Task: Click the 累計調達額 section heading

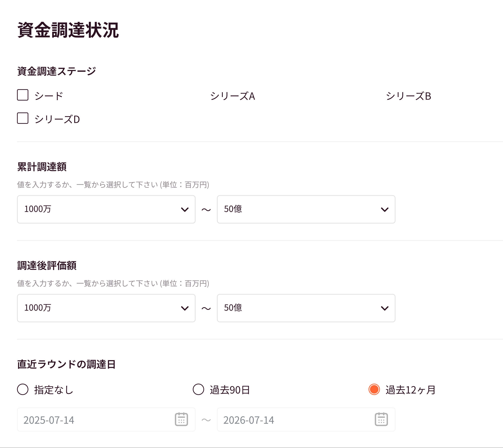Action: (42, 167)
